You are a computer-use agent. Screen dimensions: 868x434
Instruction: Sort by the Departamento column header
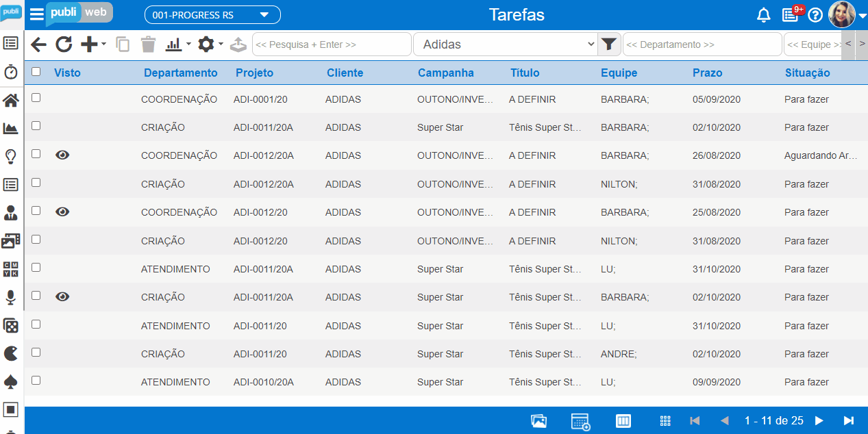[181, 73]
